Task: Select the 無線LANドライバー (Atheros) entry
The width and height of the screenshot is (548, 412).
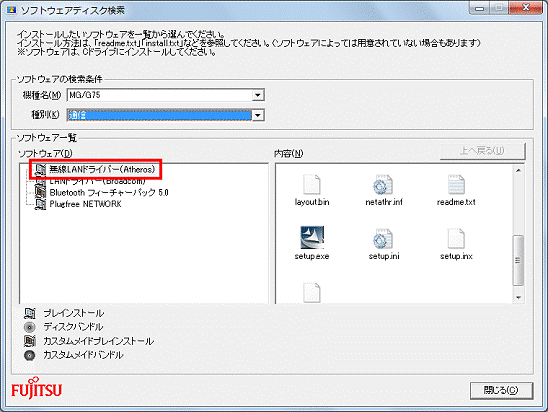Action: click(102, 169)
